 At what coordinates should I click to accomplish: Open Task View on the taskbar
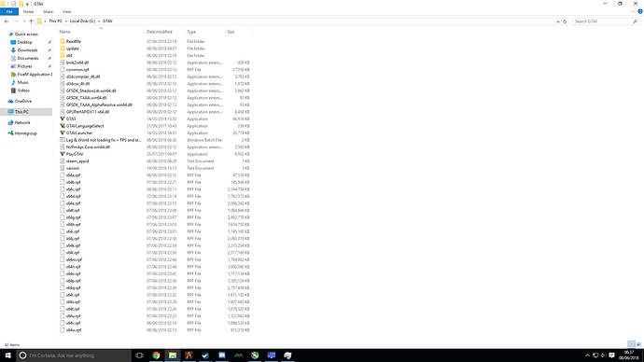click(139, 355)
